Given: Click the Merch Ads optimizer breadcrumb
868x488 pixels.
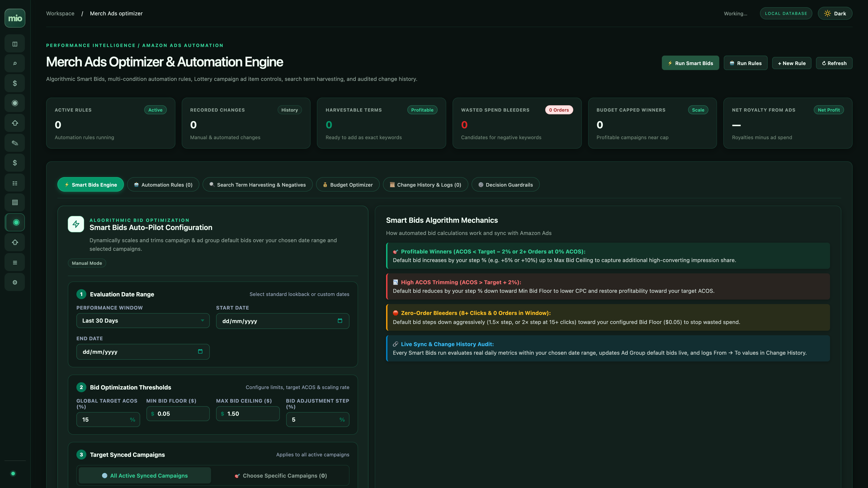Looking at the screenshot, I should coord(116,14).
